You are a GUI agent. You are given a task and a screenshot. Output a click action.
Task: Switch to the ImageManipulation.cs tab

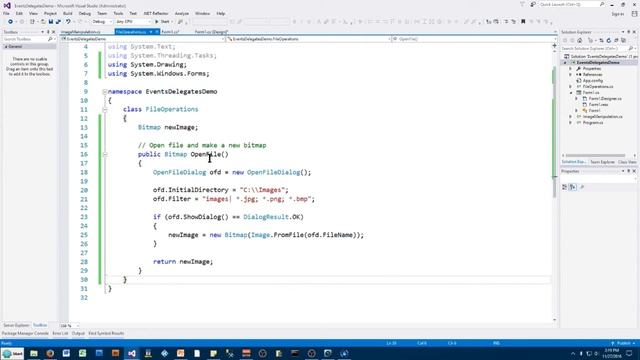pos(81,32)
